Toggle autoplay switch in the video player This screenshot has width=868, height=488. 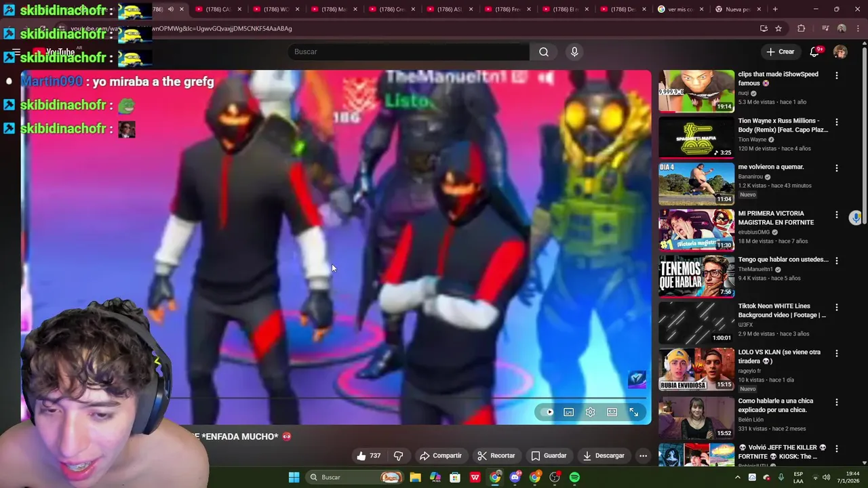coord(547,412)
